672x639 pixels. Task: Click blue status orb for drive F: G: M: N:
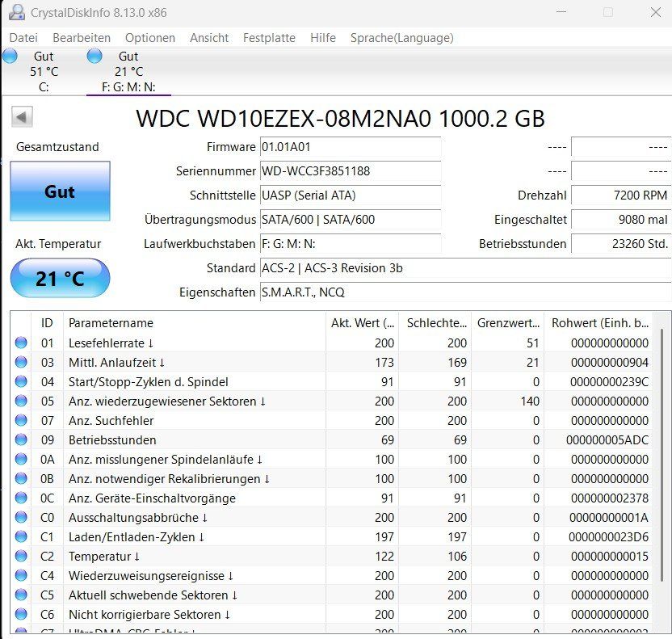[94, 56]
